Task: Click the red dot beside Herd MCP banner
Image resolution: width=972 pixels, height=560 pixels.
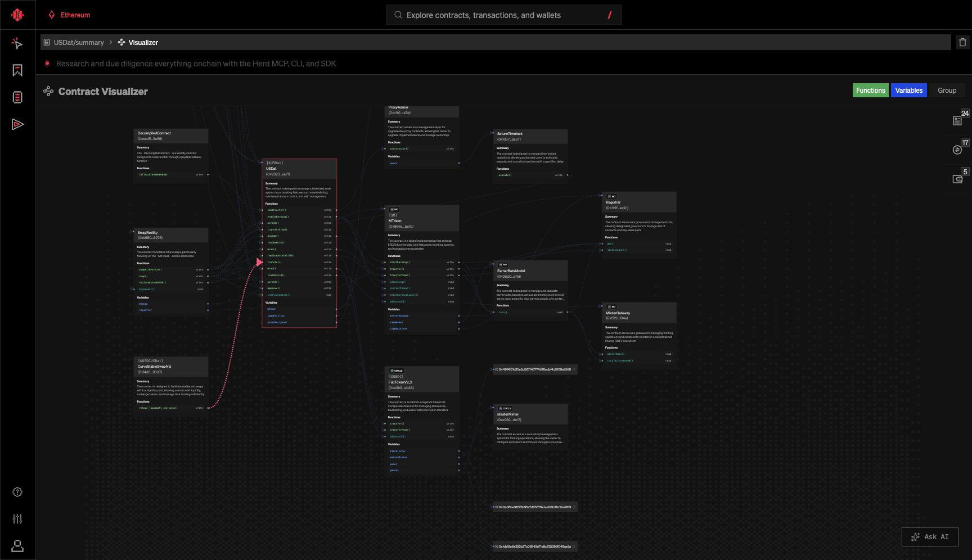Action: [47, 64]
